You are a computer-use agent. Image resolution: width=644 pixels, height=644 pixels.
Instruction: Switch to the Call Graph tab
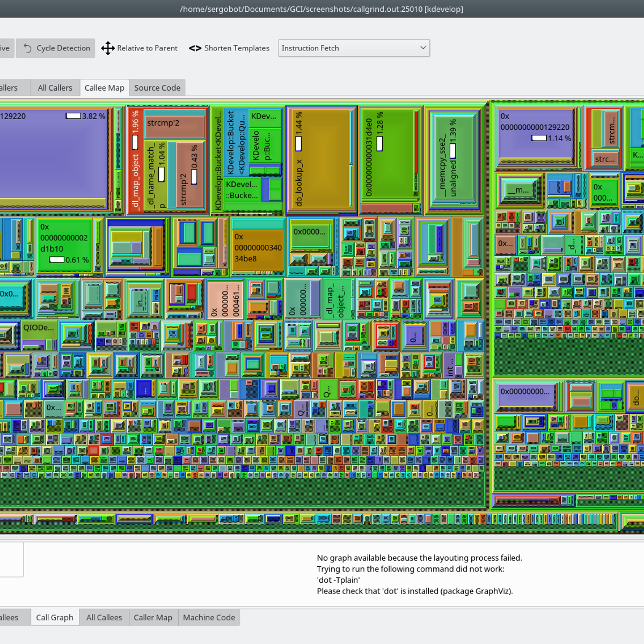click(x=55, y=618)
